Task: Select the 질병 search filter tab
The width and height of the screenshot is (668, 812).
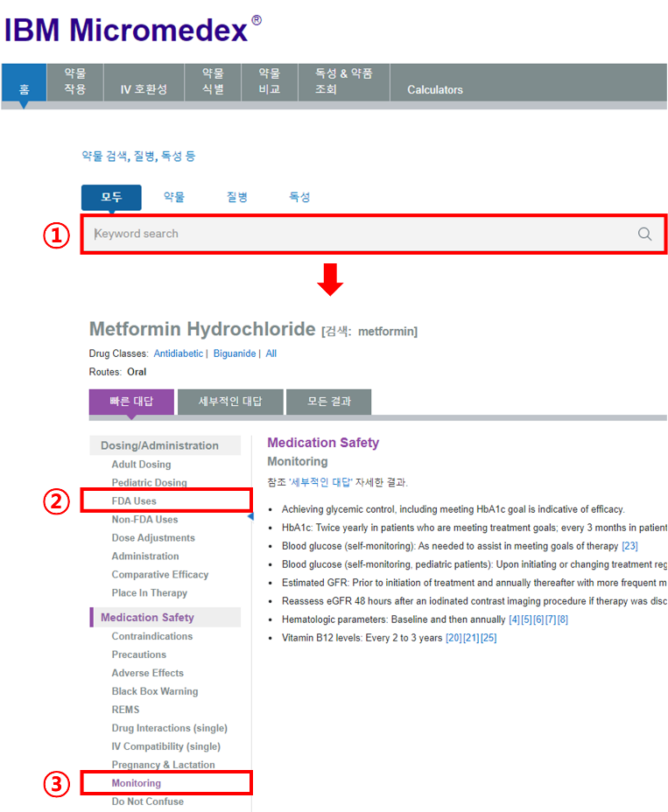Action: (236, 198)
